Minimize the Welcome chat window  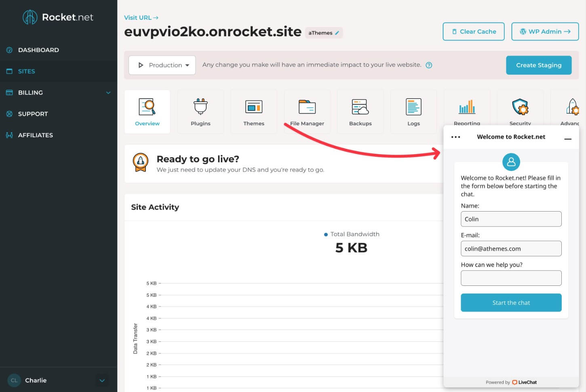coord(568,138)
